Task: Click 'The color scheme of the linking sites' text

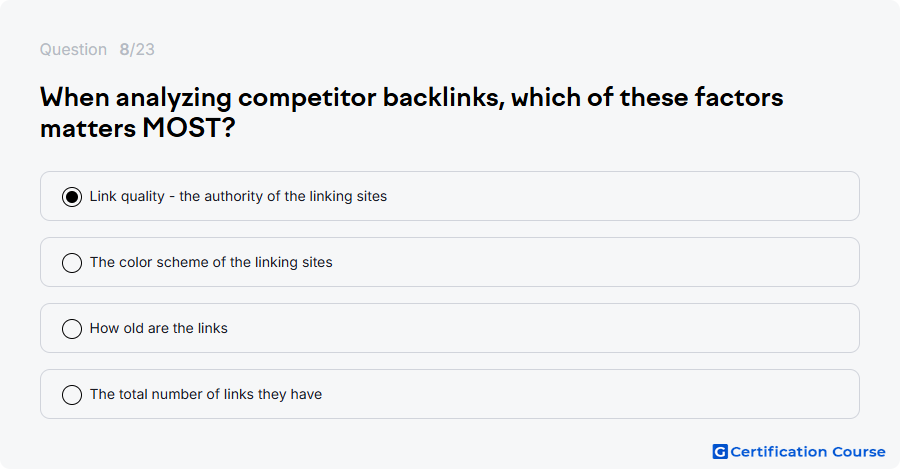Action: click(x=211, y=262)
